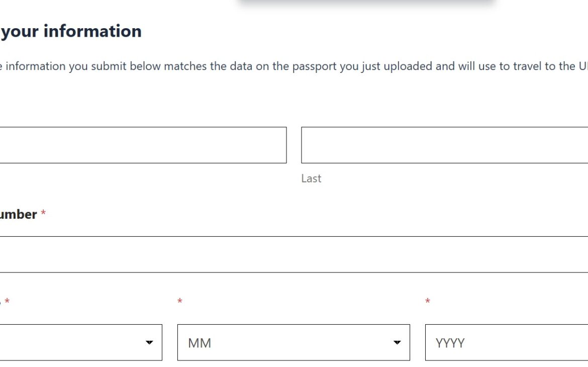Click the Last name input field
This screenshot has height=367, width=588.
444,145
